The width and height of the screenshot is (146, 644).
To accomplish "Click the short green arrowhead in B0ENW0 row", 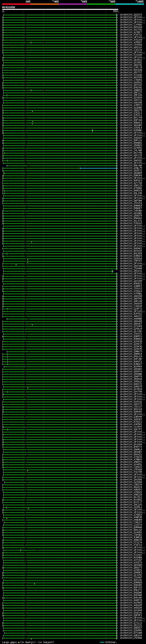I will pos(93,130).
